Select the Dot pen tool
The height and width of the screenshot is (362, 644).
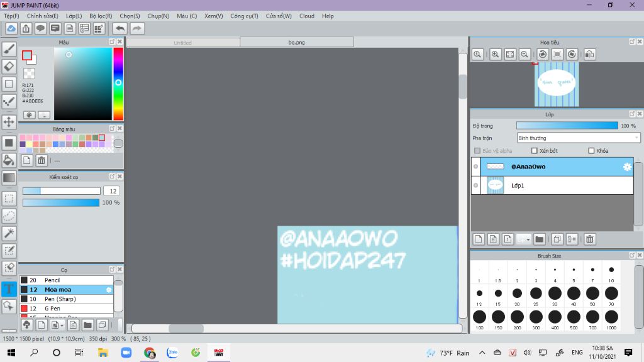(x=9, y=101)
